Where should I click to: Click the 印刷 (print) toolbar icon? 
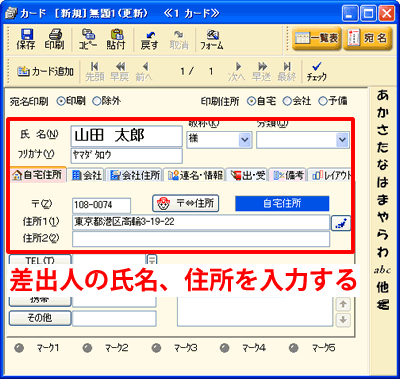(55, 39)
